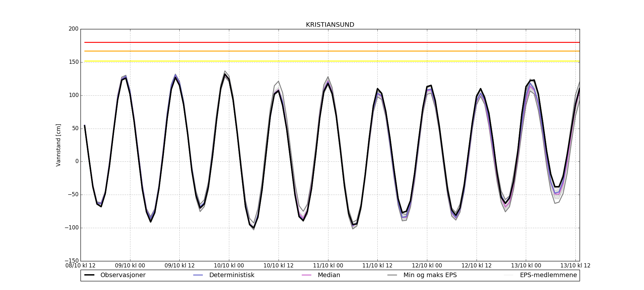The width and height of the screenshot is (644, 290).
Task: Click the −150 y-axis tick label
Action: pos(71,261)
